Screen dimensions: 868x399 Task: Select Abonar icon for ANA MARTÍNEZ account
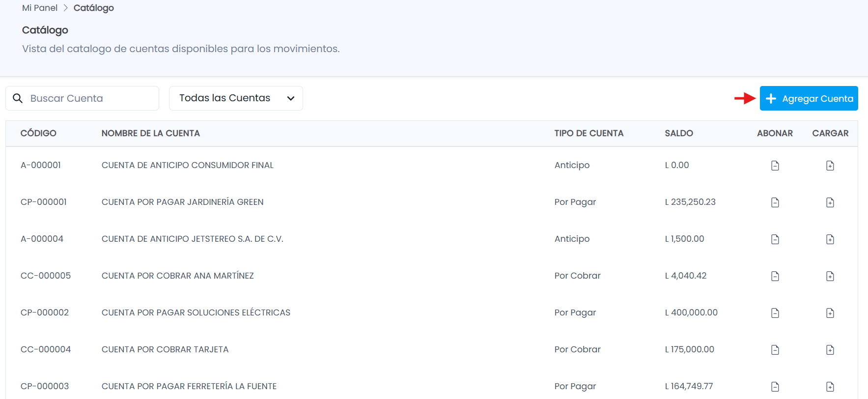click(775, 276)
